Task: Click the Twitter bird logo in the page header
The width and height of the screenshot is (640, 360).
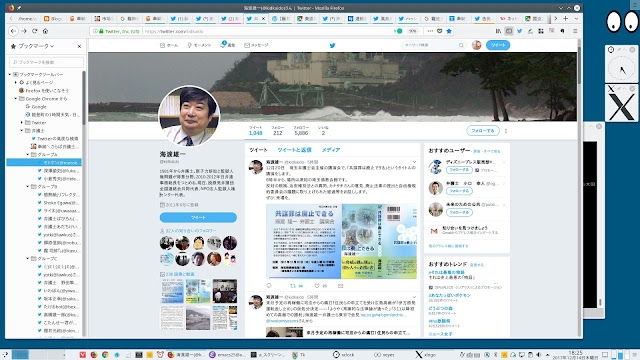Action: [332, 45]
